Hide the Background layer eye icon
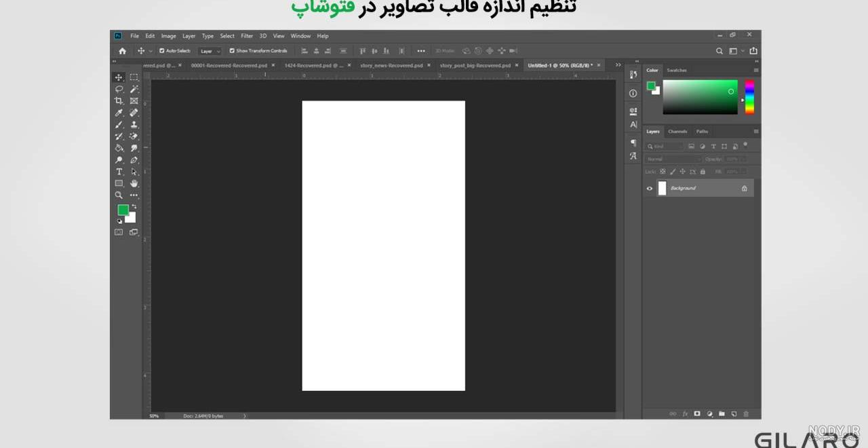This screenshot has height=448, width=868. click(650, 188)
